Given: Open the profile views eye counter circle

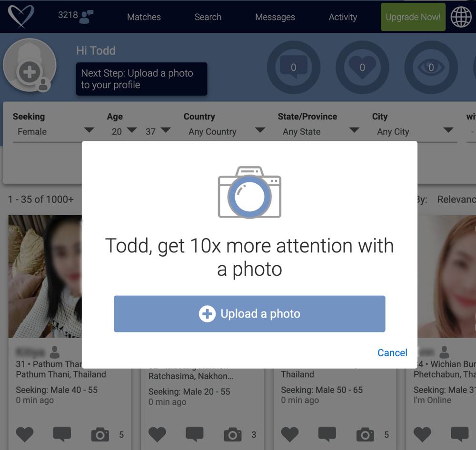Looking at the screenshot, I should pos(431,67).
